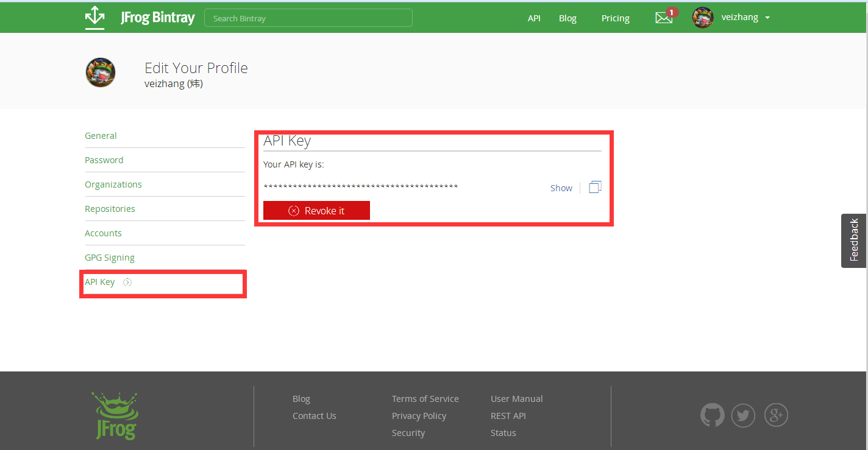
Task: Open footer REST API link
Action: [508, 416]
